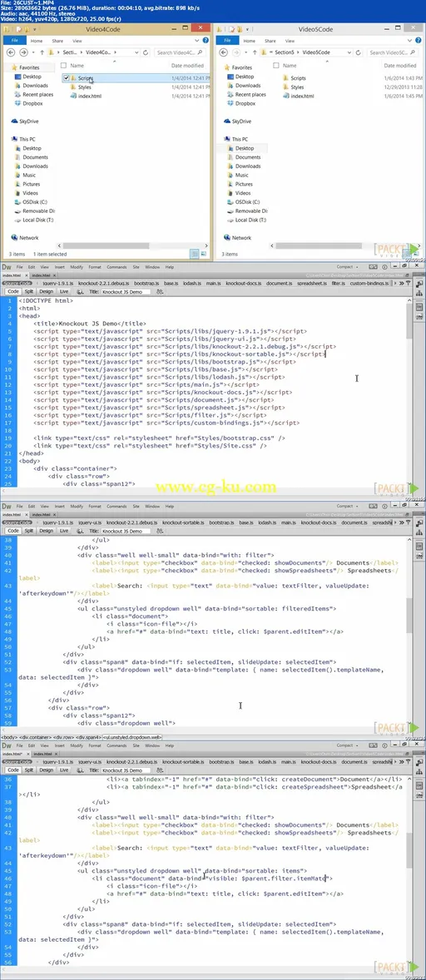
Task: Open custom-bindings.js related file tab
Action: pyautogui.click(x=369, y=283)
